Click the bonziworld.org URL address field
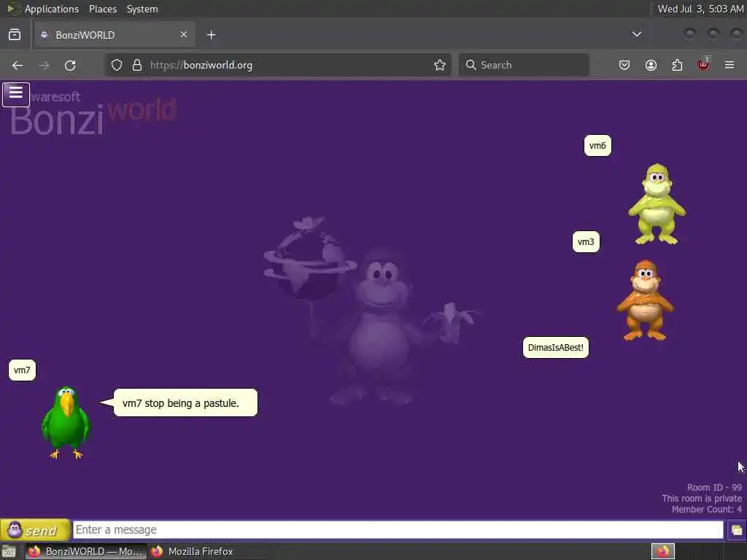747x560 pixels. point(277,65)
